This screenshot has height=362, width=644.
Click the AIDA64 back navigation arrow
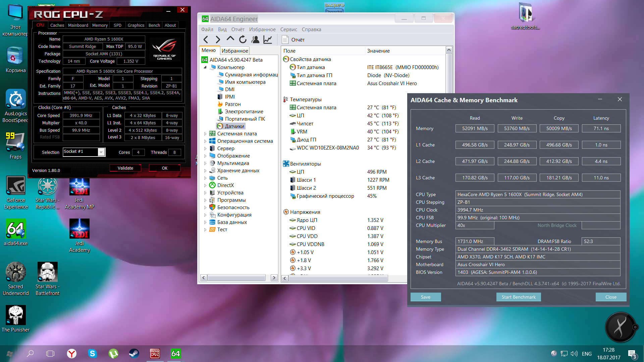(206, 40)
